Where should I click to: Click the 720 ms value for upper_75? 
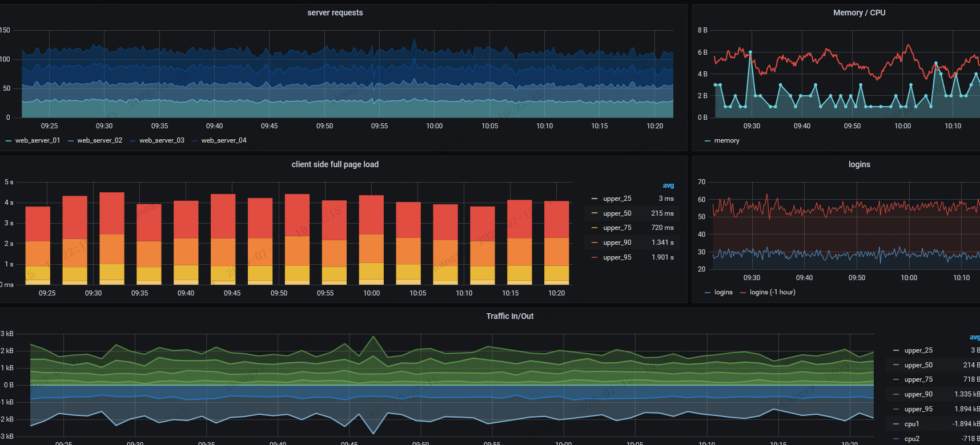tap(662, 228)
